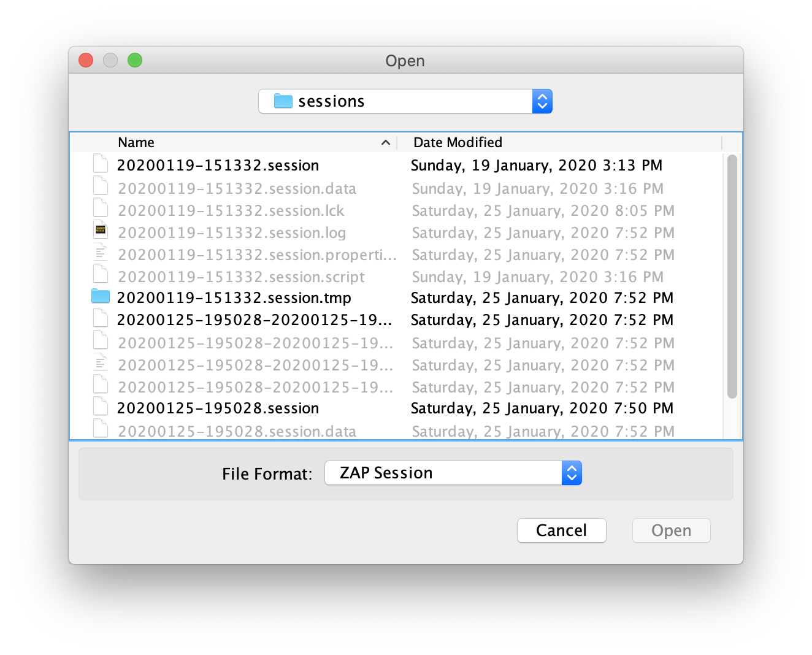Click the file icon beside 20200119-151332.session
812x655 pixels.
click(101, 163)
